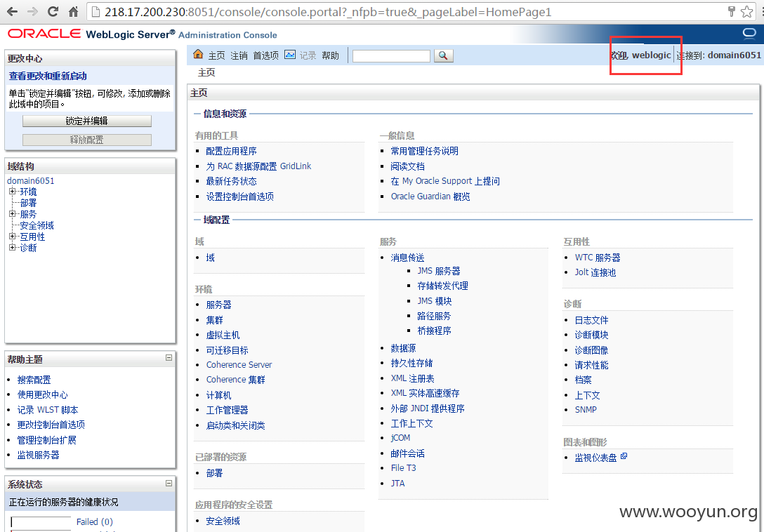The height and width of the screenshot is (532, 764).
Task: Open 记录 WLST 脚本 help topic
Action: (x=48, y=410)
